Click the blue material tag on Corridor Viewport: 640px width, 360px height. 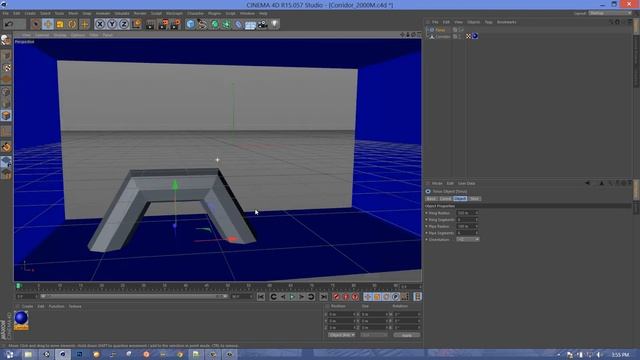pos(475,36)
